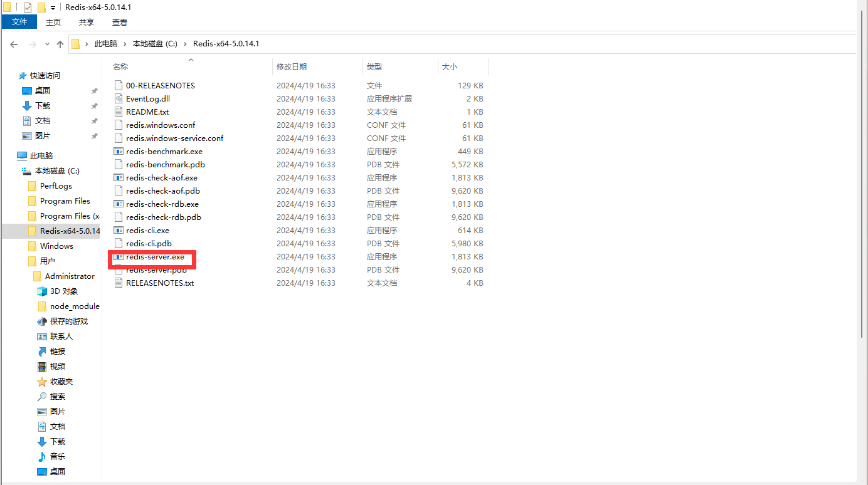The height and width of the screenshot is (485, 868).
Task: Expand the recent locations dropdown chevron
Action: [x=47, y=44]
